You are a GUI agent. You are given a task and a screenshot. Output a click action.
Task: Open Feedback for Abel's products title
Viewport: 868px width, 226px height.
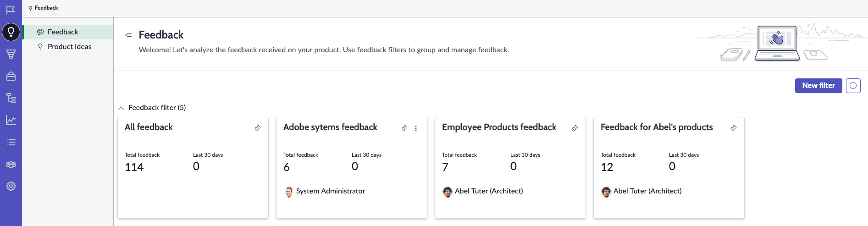pos(657,127)
